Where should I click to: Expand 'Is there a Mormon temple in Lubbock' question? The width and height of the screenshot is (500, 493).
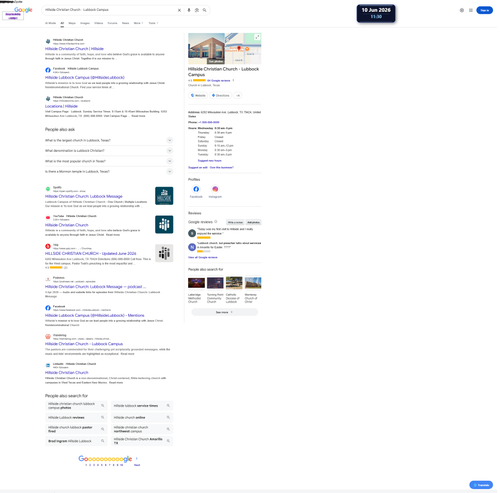(x=109, y=171)
